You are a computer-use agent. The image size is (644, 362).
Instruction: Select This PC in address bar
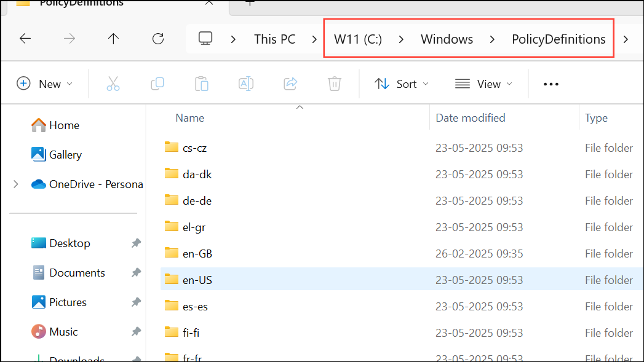[x=275, y=39]
